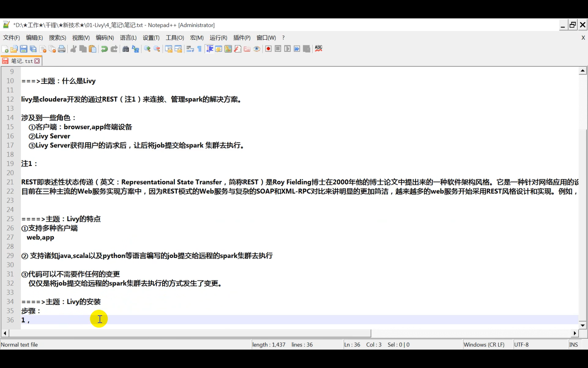Open the 编码(N) menu

pos(105,38)
